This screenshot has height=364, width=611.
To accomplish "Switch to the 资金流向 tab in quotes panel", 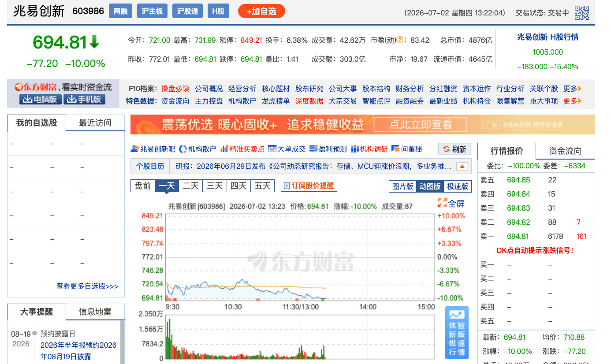I will (565, 151).
